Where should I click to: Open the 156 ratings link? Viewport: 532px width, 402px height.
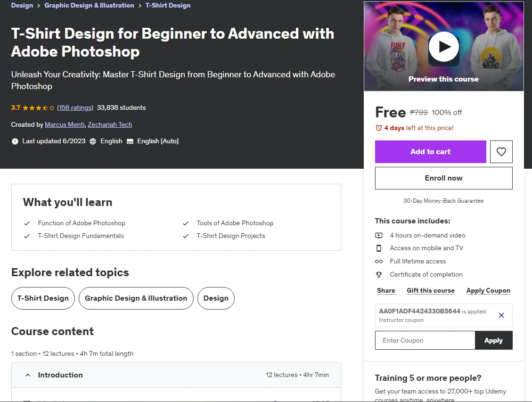(75, 107)
